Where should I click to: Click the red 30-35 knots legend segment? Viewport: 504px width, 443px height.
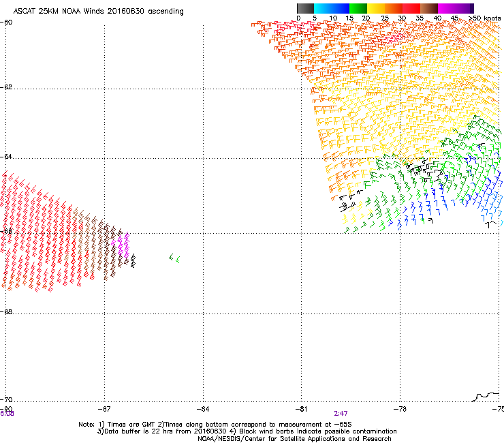click(x=411, y=8)
